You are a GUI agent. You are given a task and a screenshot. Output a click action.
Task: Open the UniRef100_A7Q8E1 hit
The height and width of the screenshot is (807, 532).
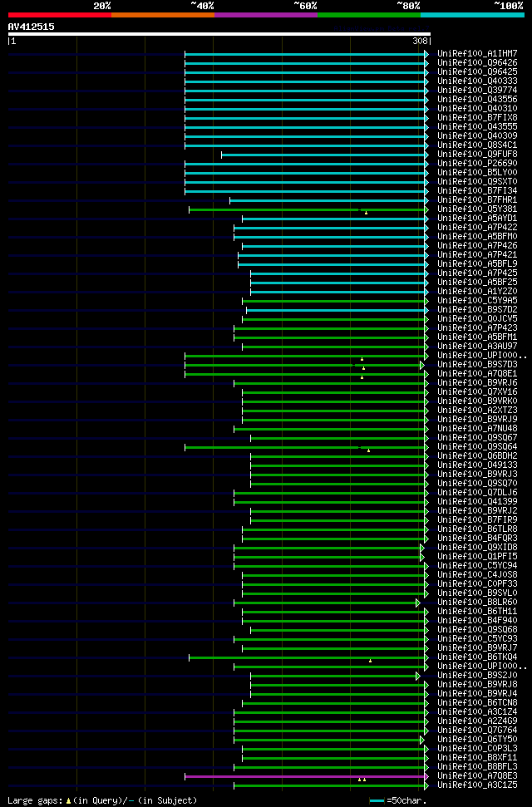point(477,374)
